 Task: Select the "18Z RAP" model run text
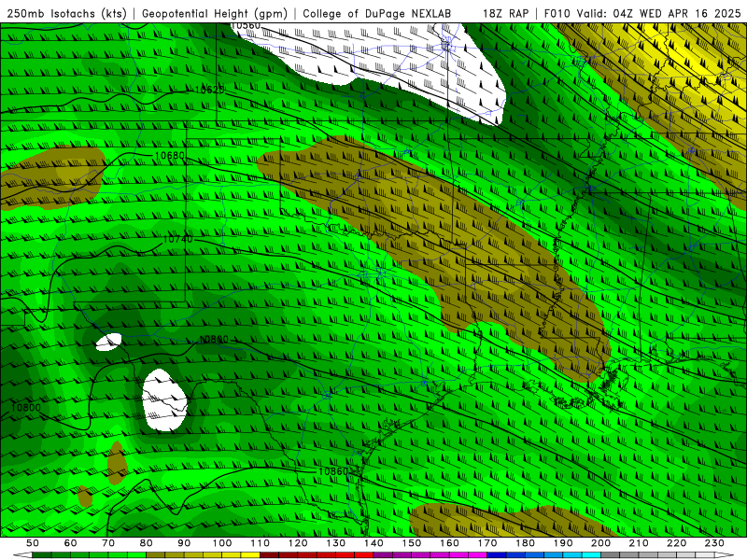coord(505,13)
